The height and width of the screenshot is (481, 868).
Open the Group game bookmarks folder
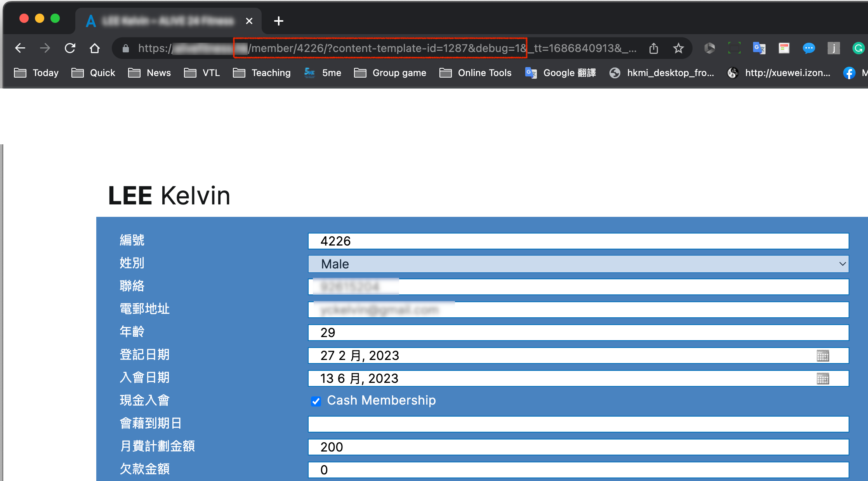coord(390,73)
